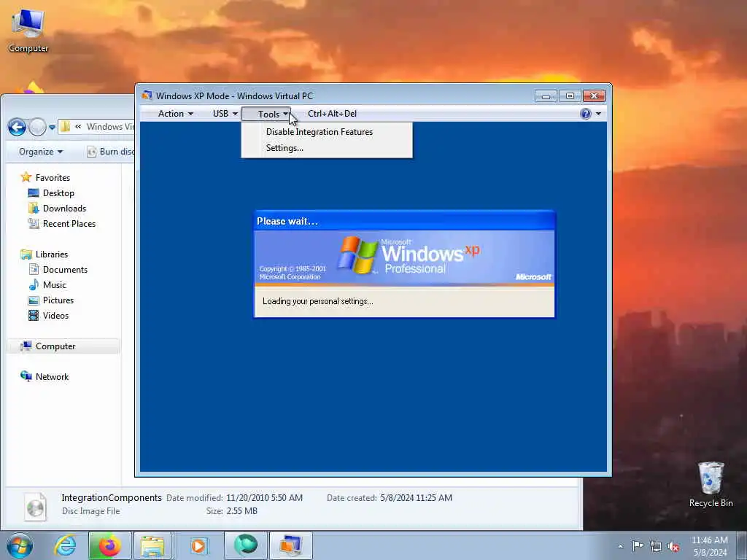
Task: Click the Back arrow in Explorer window
Action: point(18,127)
